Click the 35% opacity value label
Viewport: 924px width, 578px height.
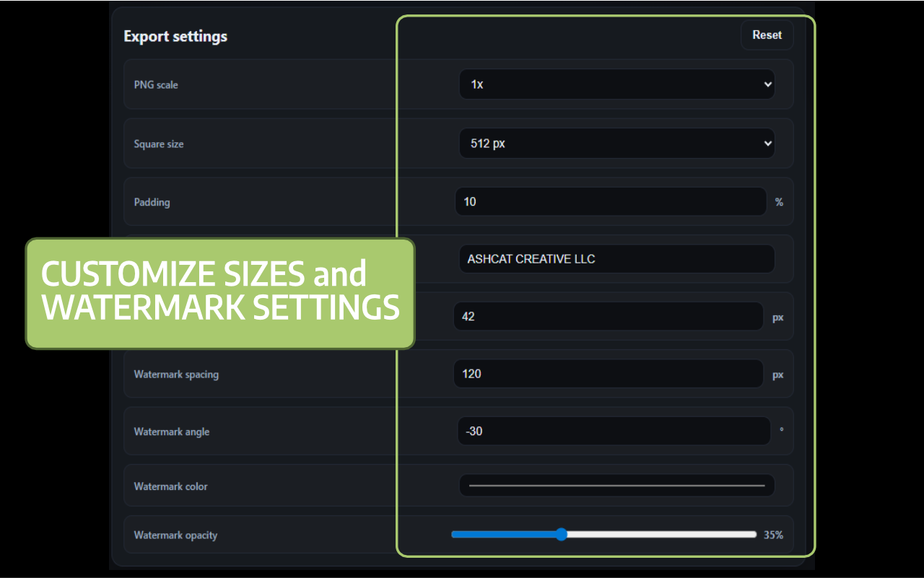[773, 535]
